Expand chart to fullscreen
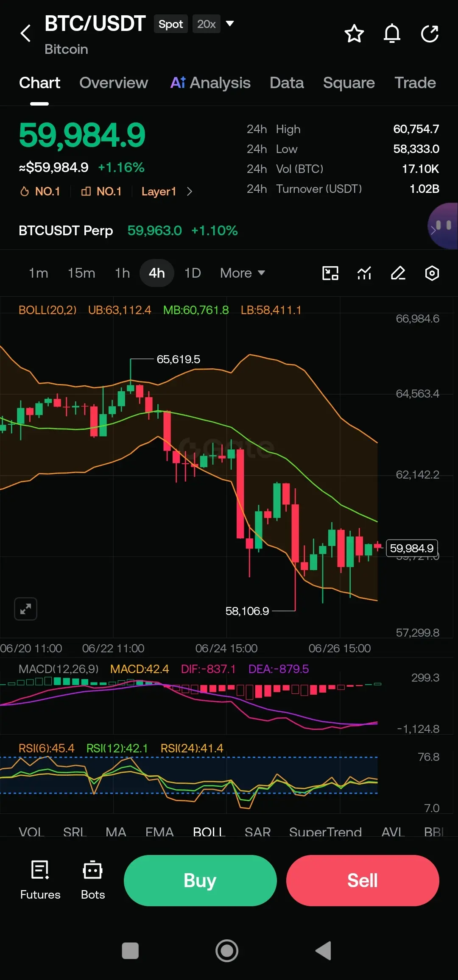The image size is (458, 980). [25, 609]
